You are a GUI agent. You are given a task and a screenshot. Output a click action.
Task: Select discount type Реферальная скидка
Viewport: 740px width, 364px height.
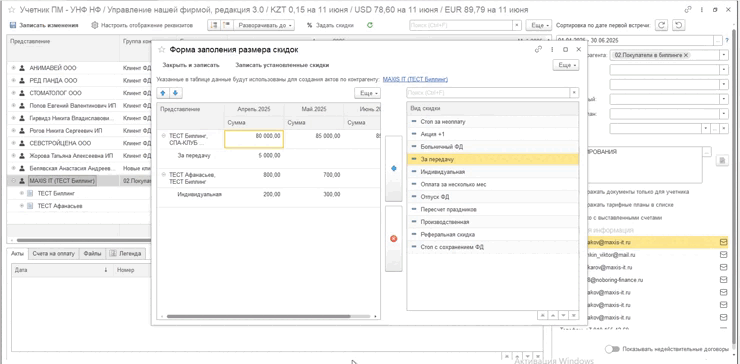pyautogui.click(x=492, y=234)
